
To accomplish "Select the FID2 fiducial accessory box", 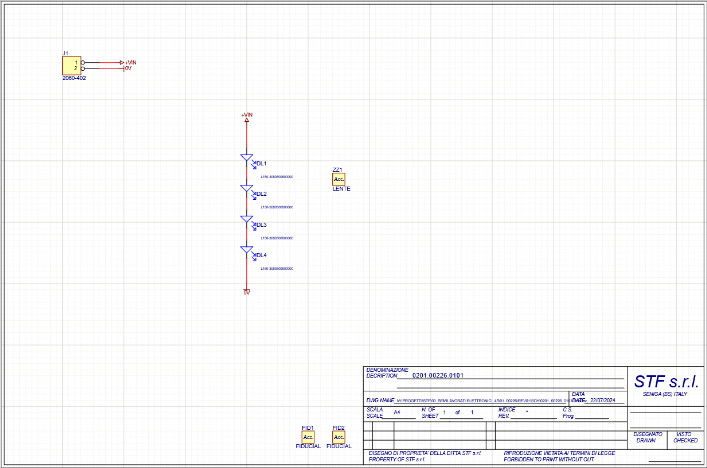I will coord(339,437).
